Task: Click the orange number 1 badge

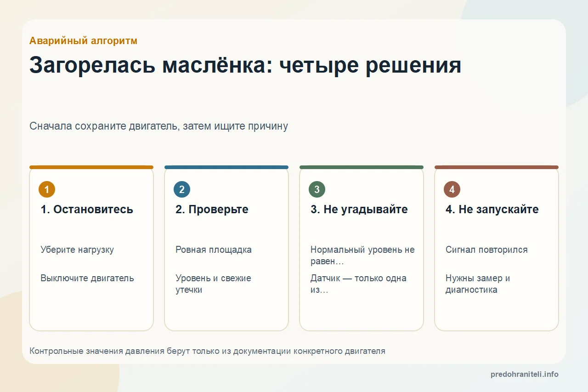Action: [x=47, y=189]
